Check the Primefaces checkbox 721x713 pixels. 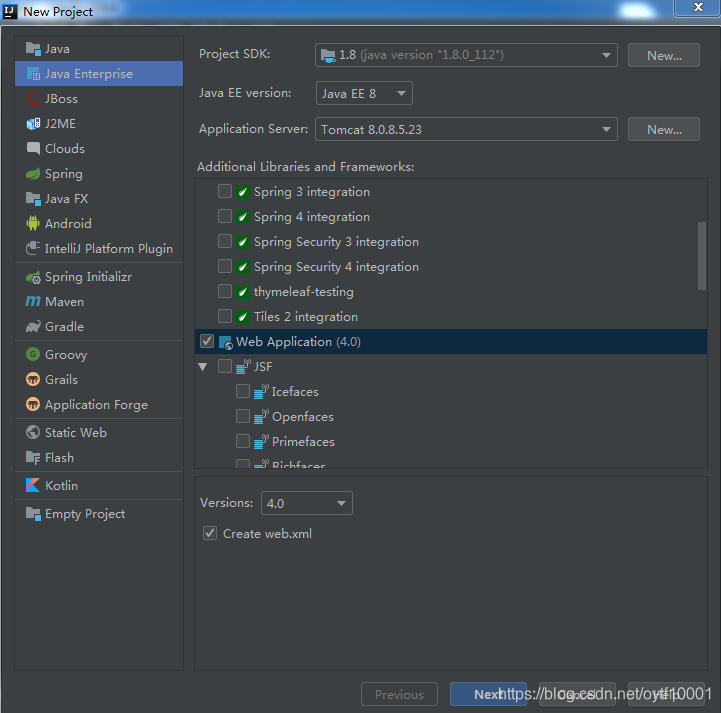(x=243, y=441)
